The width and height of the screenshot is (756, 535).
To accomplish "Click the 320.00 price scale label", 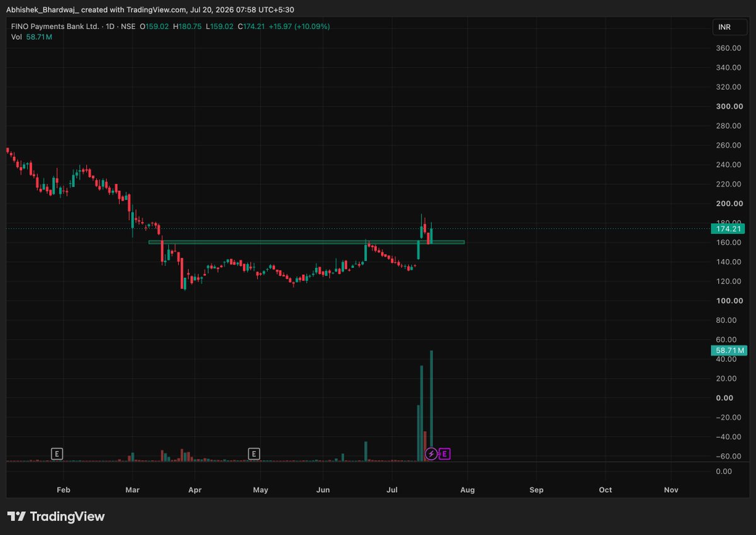I will point(728,87).
